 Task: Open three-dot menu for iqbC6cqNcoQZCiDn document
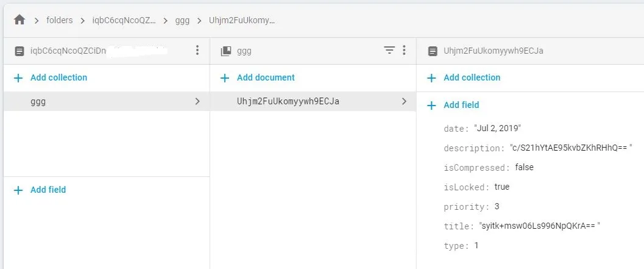pos(197,51)
